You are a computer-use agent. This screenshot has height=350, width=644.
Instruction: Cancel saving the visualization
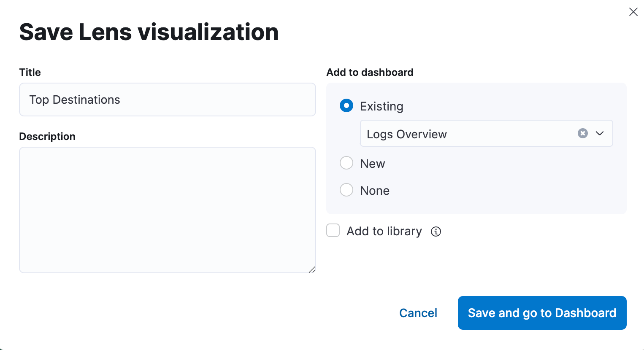coord(418,313)
